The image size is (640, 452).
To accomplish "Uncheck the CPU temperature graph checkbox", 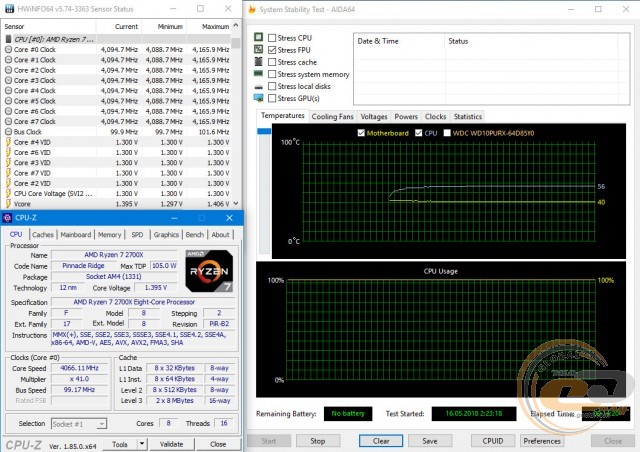I will 418,133.
